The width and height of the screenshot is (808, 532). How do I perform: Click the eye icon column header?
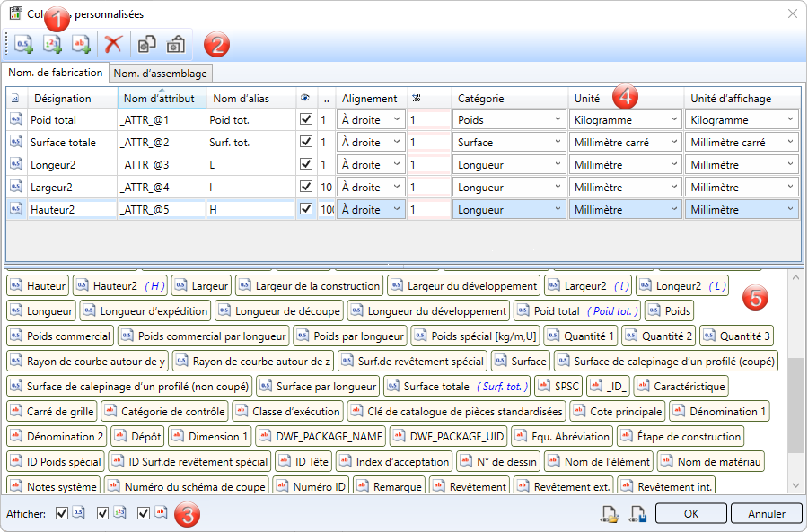(x=305, y=98)
